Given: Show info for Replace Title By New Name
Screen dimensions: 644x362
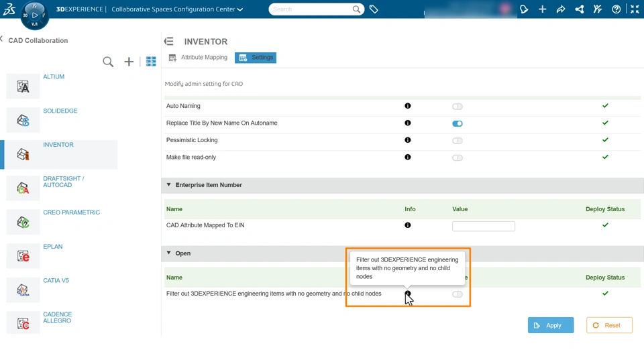Looking at the screenshot, I should coord(407,123).
